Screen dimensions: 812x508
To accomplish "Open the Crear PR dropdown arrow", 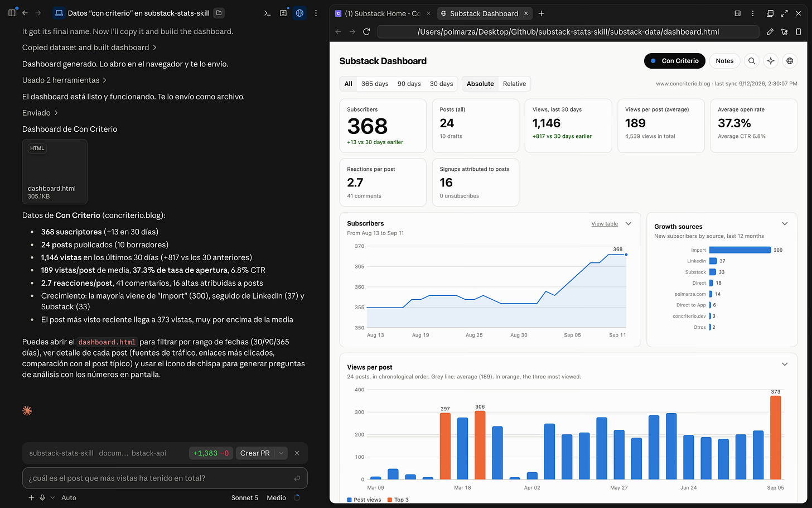I will point(281,453).
